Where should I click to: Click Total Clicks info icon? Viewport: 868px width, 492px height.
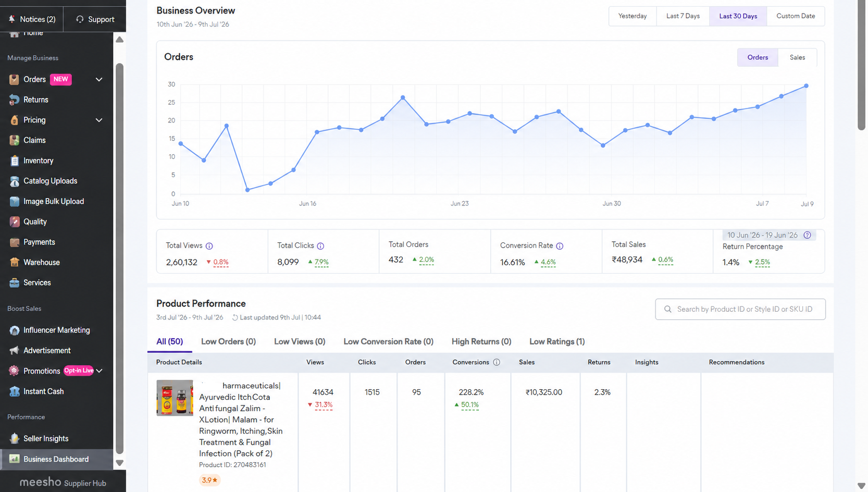pos(321,246)
